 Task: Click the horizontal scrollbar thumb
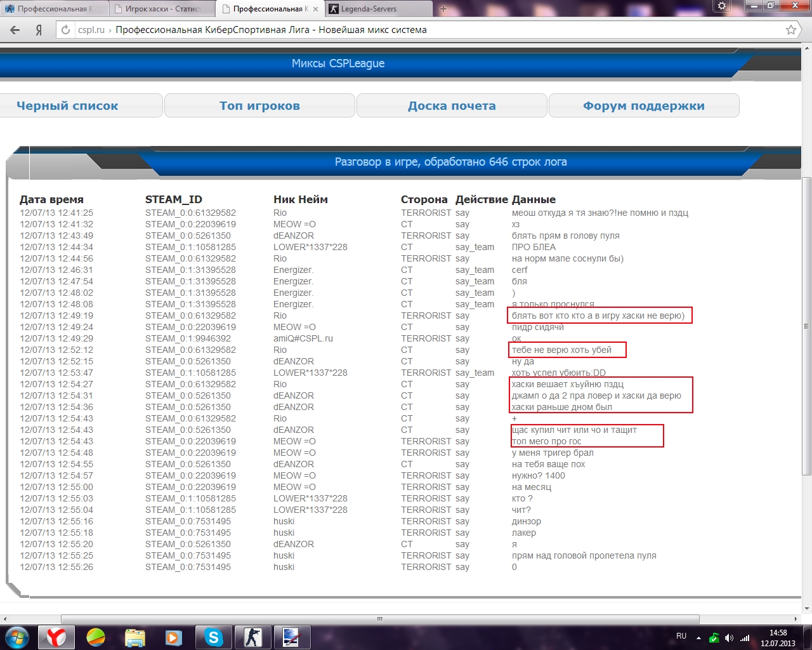(380, 619)
